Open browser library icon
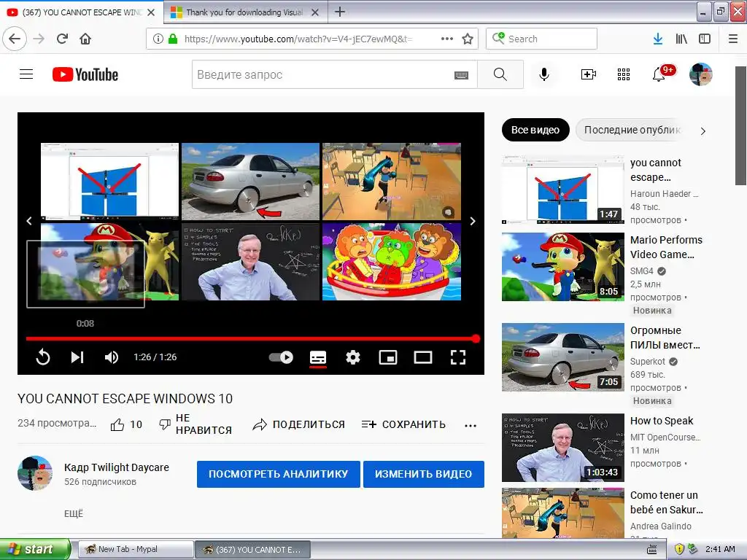 tap(681, 39)
